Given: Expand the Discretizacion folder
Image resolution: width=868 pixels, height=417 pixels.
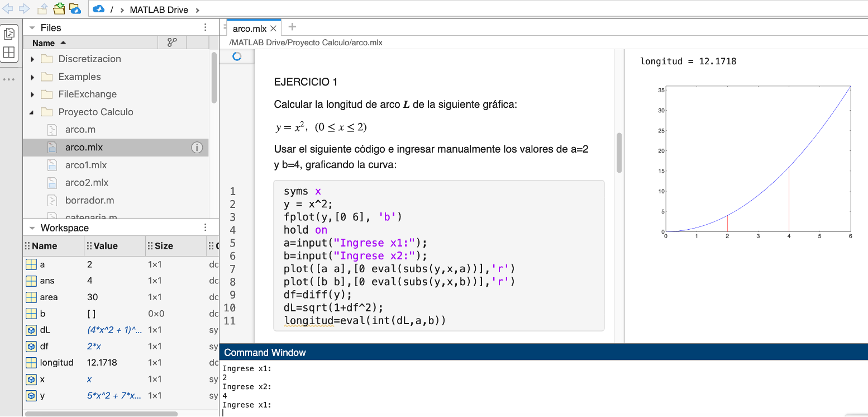Looking at the screenshot, I should click(32, 59).
